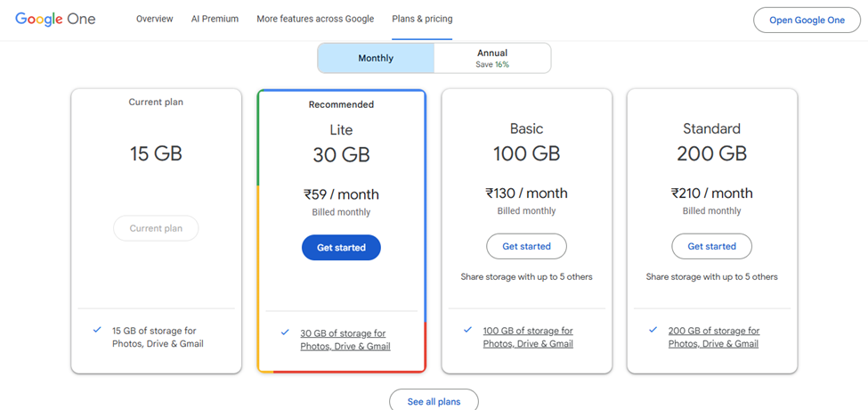Open the 100 GB of storage link

point(528,337)
